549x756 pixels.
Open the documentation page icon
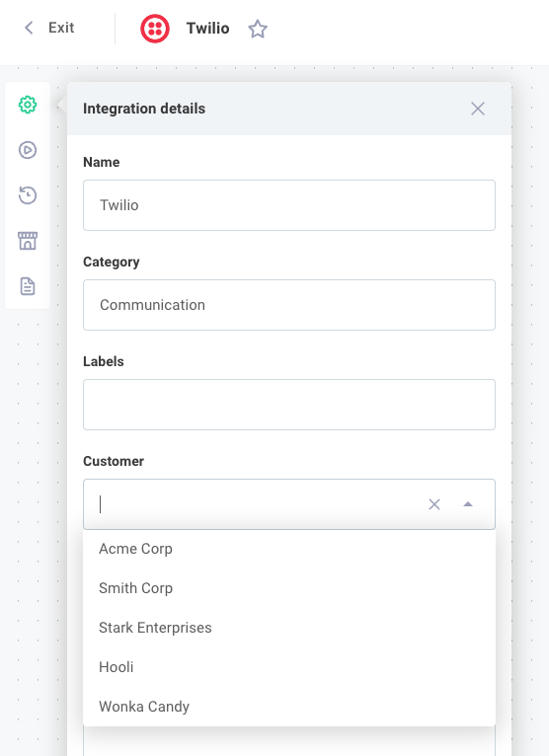[x=28, y=286]
